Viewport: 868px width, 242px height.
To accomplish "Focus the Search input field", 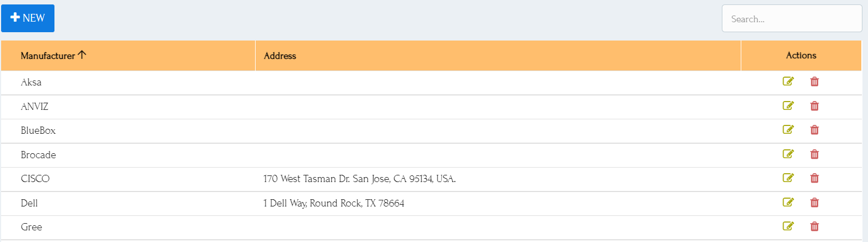I will tap(792, 19).
